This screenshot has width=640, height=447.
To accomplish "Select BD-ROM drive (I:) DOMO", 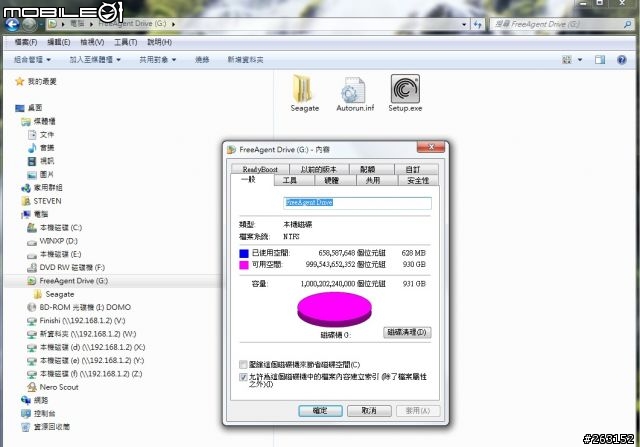I will click(x=79, y=307).
